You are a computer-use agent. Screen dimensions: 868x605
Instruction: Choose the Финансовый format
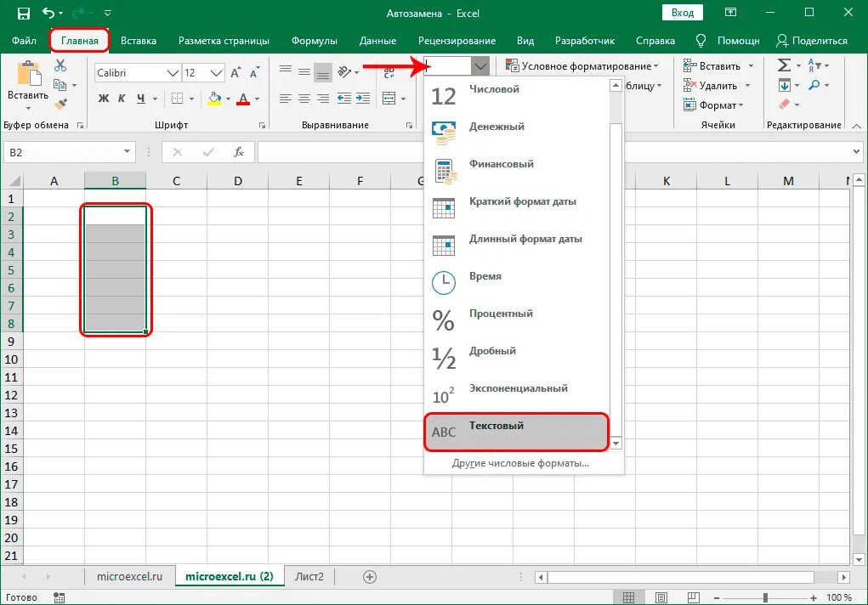pos(517,170)
